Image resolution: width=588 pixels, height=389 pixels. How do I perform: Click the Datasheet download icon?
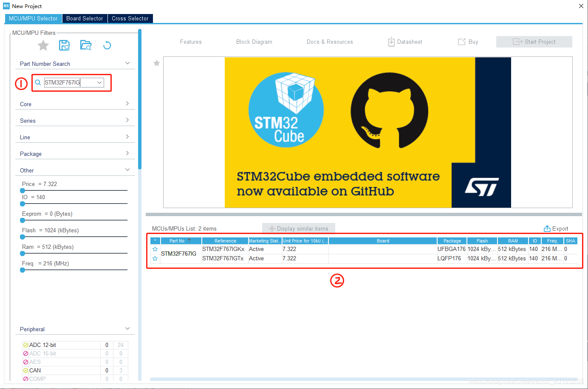[391, 42]
